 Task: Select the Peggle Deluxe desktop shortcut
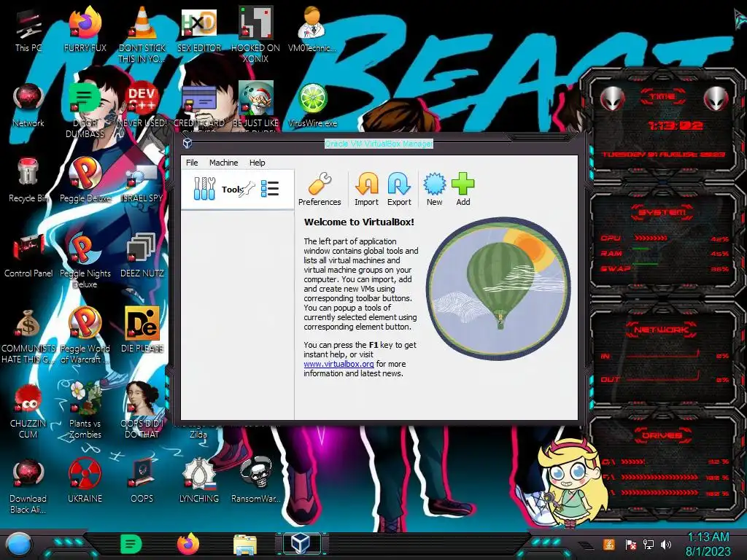tap(85, 180)
